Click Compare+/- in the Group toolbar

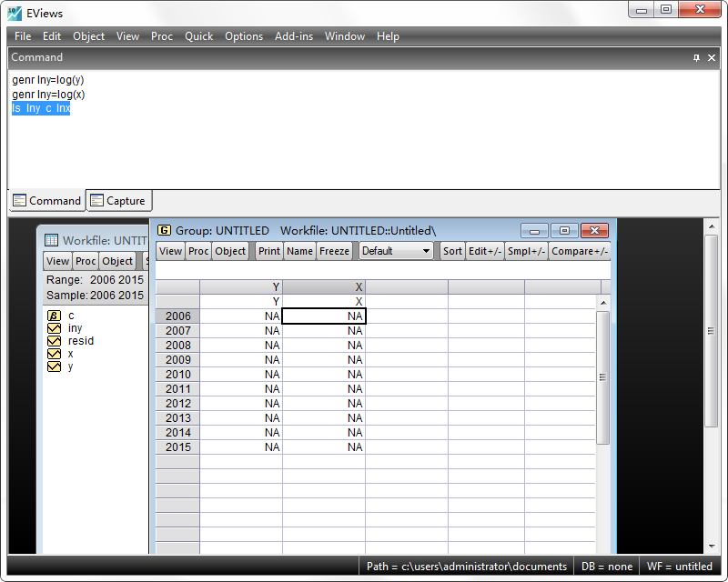[x=580, y=250]
